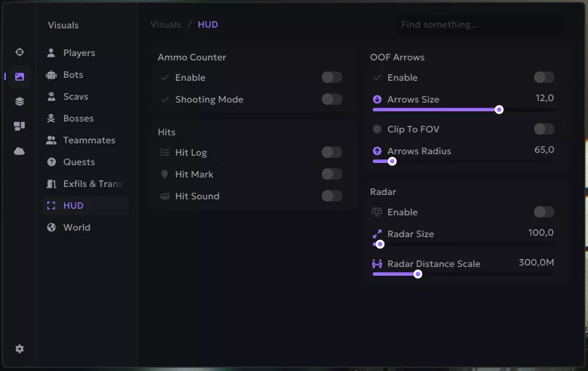Switch on Clip To FOV
The image size is (588, 371).
[x=544, y=129]
